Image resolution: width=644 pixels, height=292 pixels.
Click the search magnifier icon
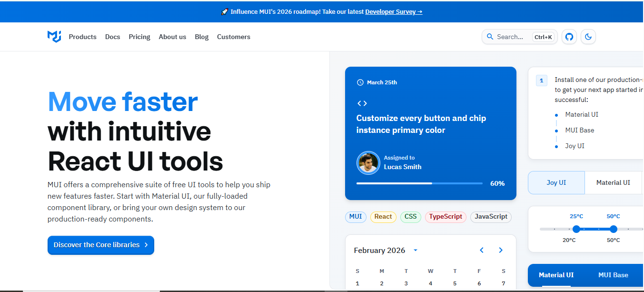(x=490, y=37)
